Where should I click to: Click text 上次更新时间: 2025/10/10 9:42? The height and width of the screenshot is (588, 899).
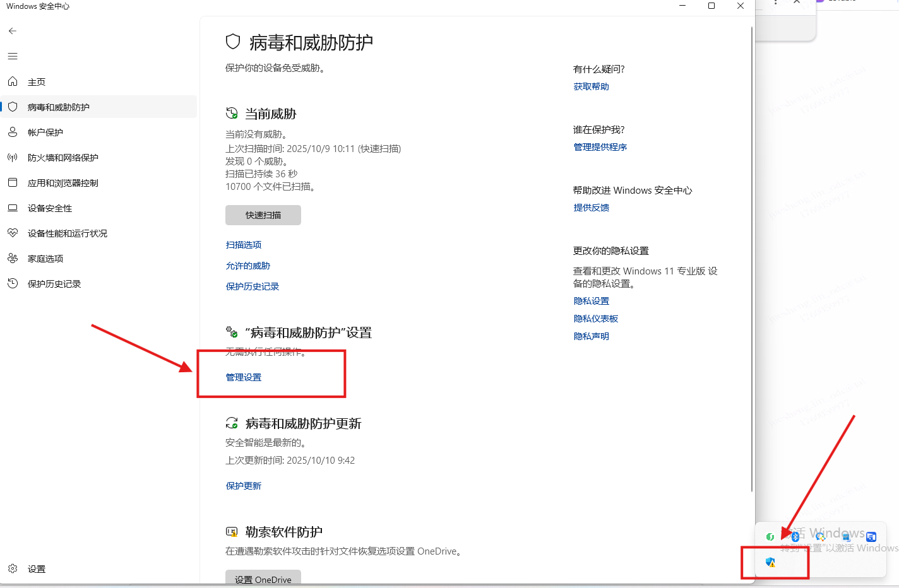point(290,461)
